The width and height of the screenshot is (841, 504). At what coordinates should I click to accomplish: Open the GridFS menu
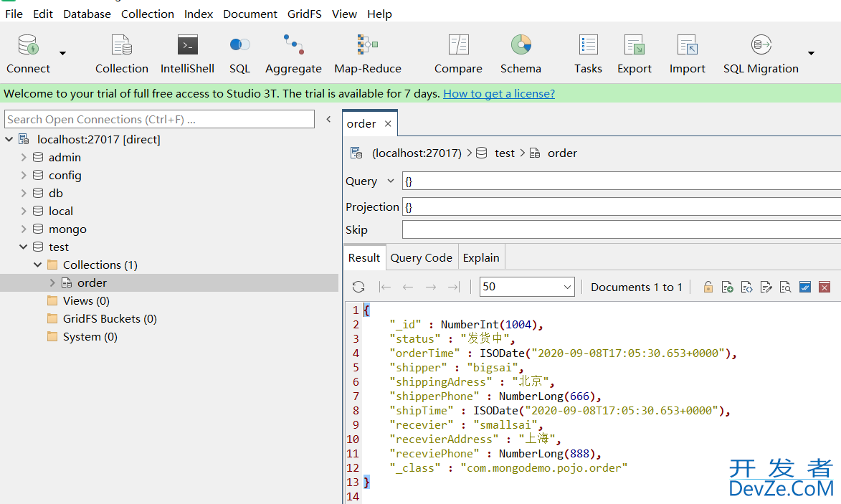click(304, 14)
